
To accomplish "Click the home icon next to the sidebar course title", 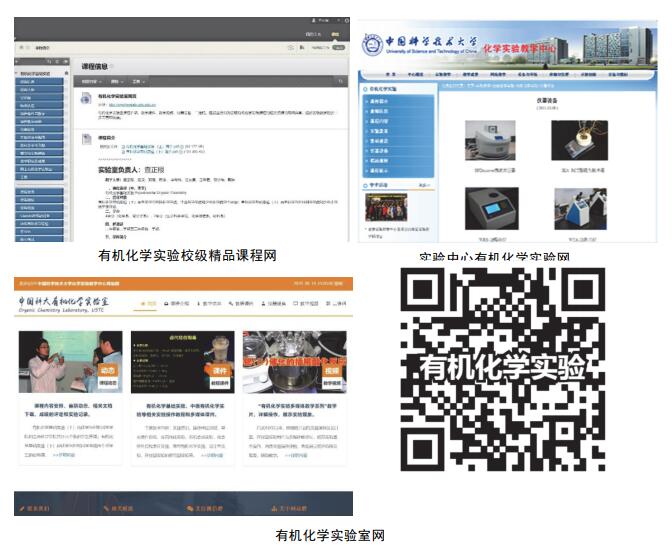I will [66, 73].
